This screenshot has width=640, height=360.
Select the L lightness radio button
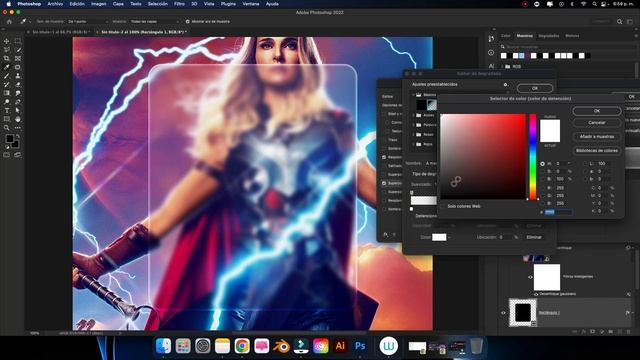click(585, 164)
